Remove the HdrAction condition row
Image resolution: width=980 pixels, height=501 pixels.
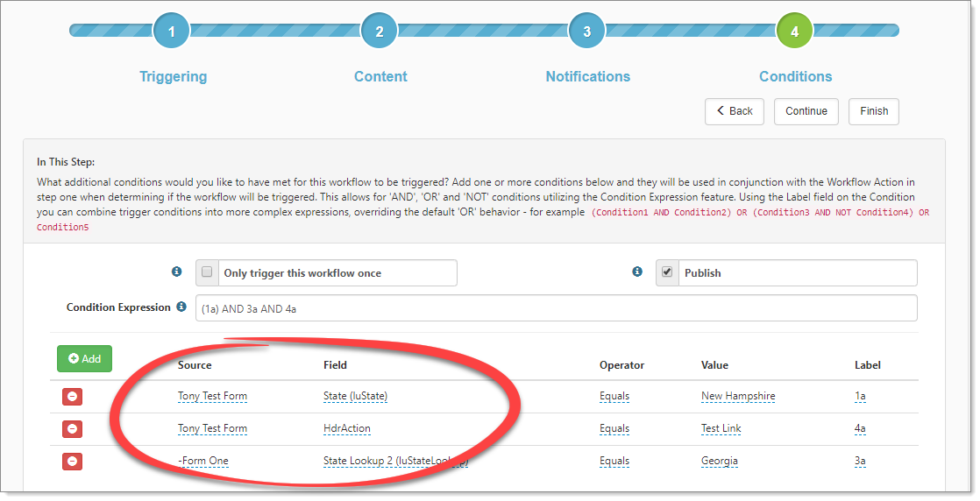[72, 429]
